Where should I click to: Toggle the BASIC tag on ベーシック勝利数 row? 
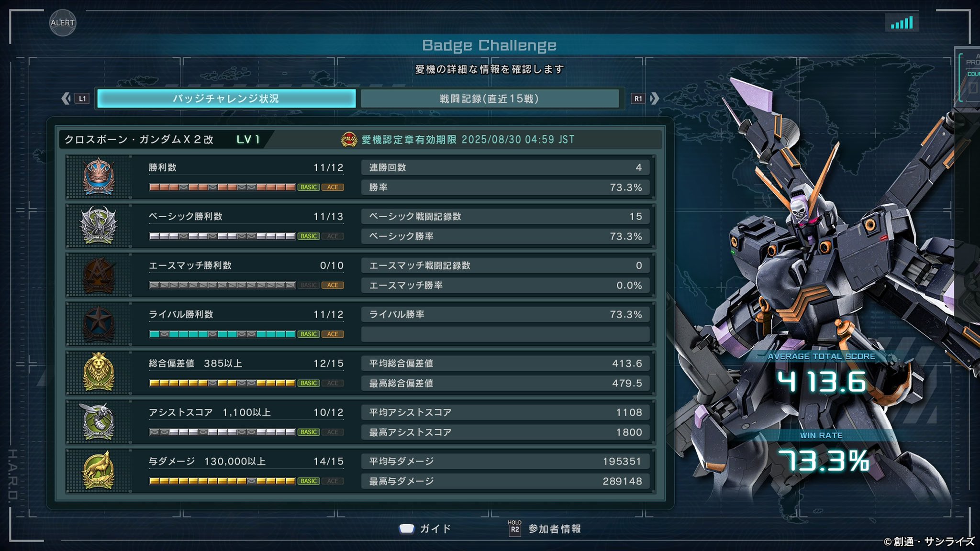click(x=309, y=236)
